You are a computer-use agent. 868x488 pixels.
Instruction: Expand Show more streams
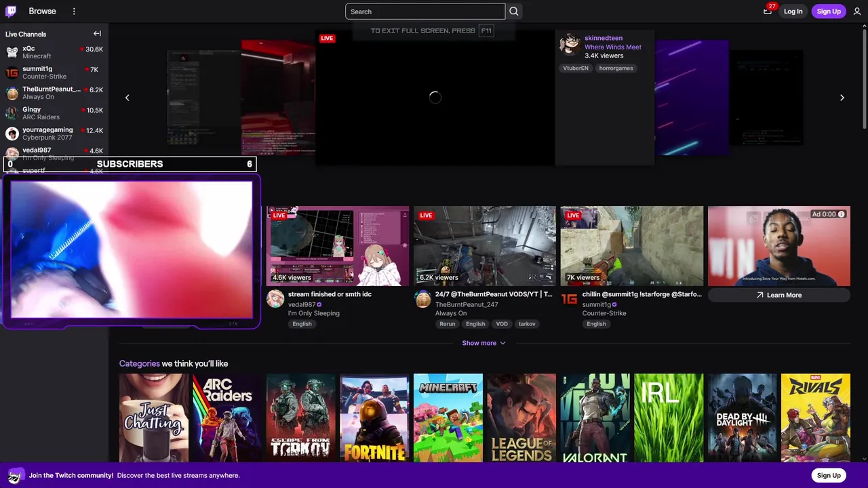tap(484, 343)
